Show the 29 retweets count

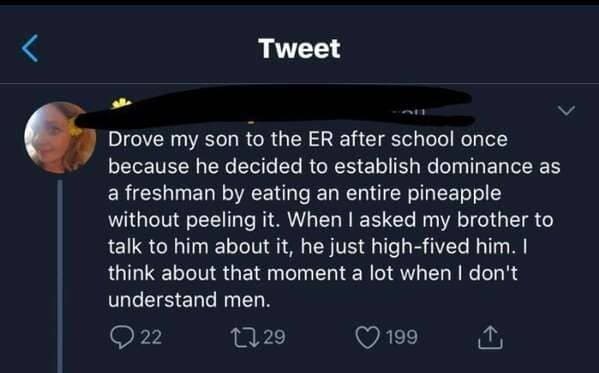point(274,337)
